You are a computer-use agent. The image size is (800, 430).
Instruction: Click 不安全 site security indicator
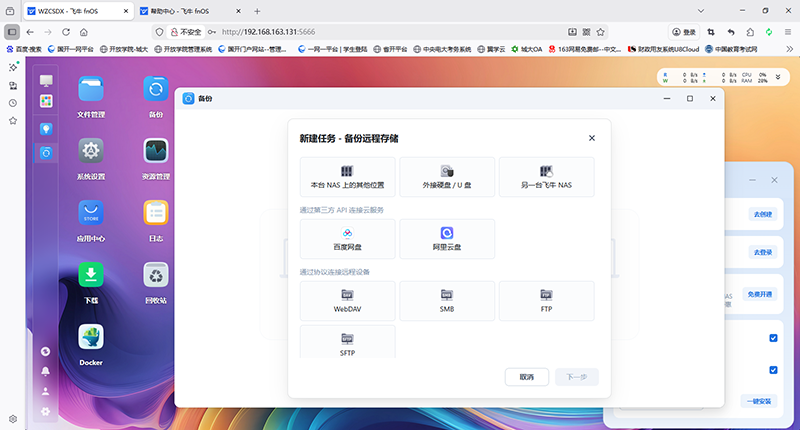tap(186, 32)
